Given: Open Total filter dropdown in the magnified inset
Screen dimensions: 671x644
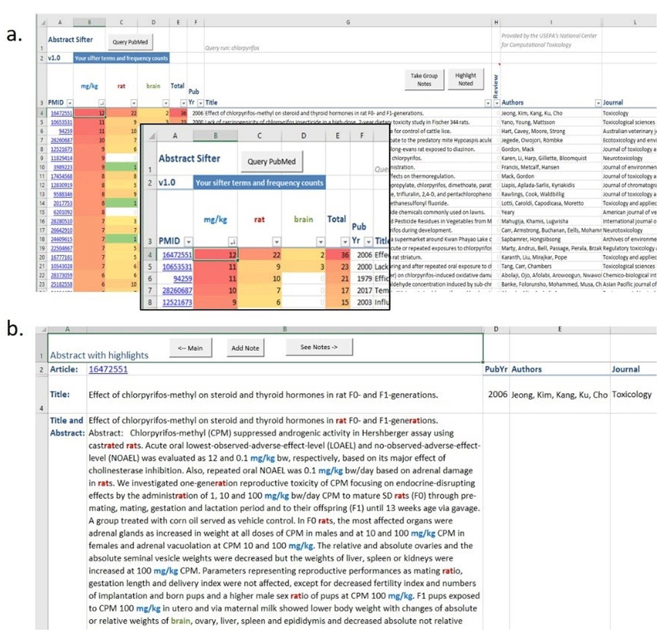Looking at the screenshot, I should [345, 241].
